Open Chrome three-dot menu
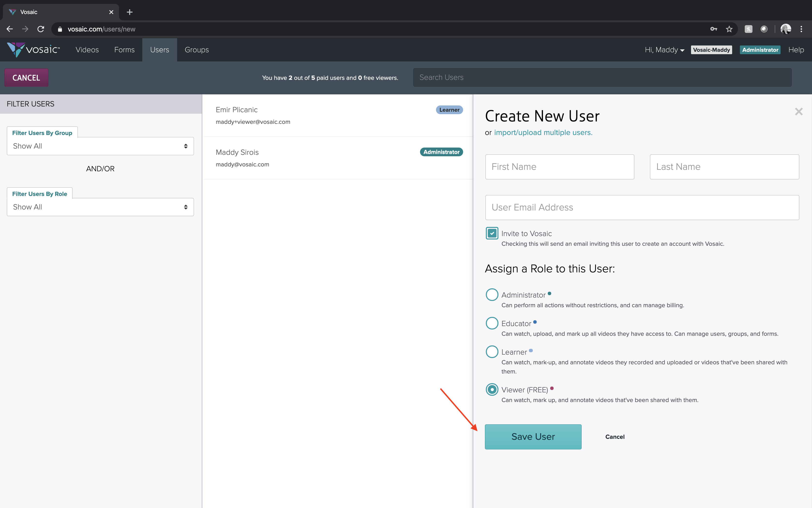This screenshot has height=508, width=812. [x=801, y=29]
